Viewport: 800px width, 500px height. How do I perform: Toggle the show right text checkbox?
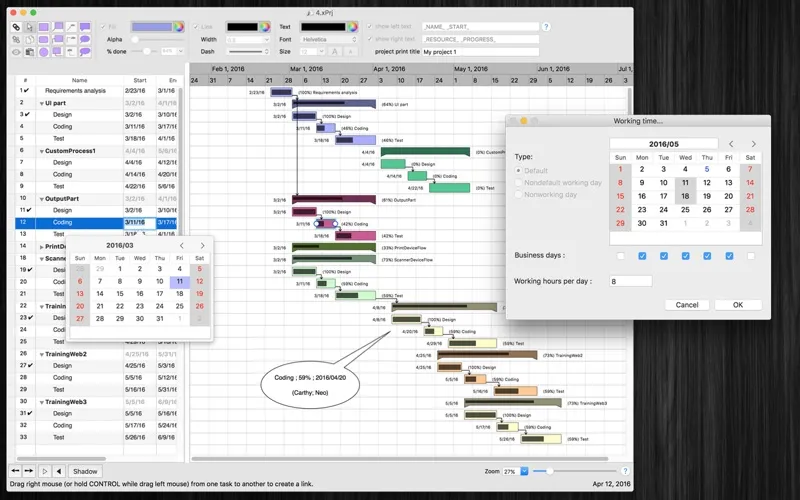[x=370, y=39]
